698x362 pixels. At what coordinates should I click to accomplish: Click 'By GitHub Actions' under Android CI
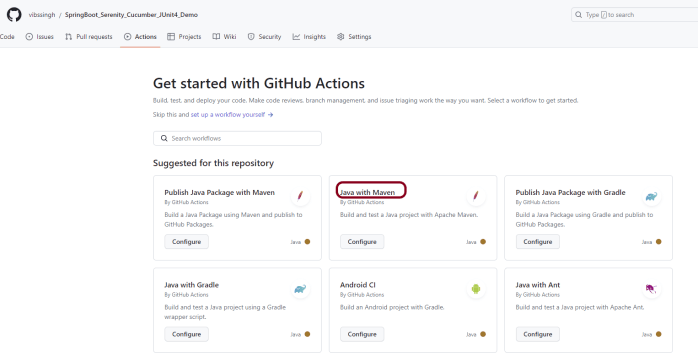click(362, 295)
